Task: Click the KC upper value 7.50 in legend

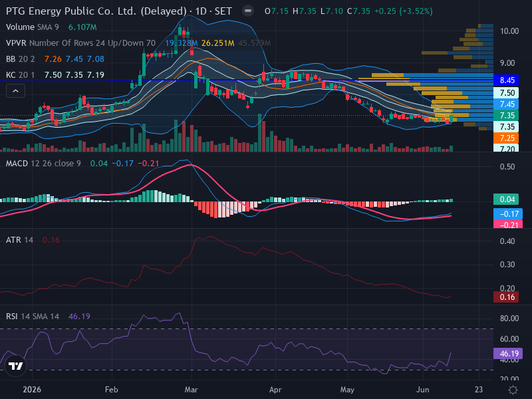Action: (x=53, y=74)
